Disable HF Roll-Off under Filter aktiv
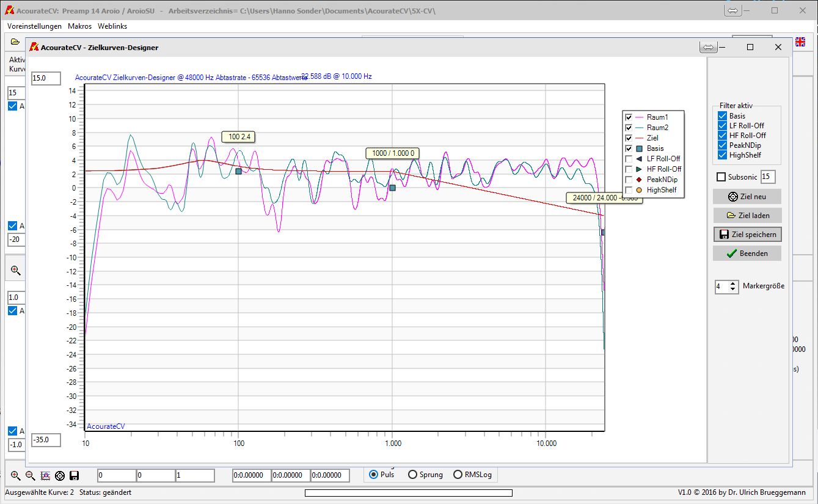Image resolution: width=818 pixels, height=504 pixels. point(723,136)
